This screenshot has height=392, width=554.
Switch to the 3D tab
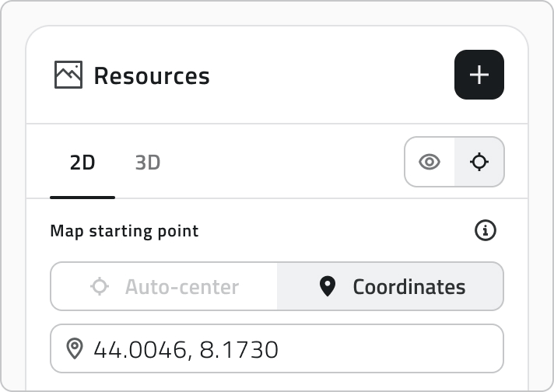click(148, 163)
